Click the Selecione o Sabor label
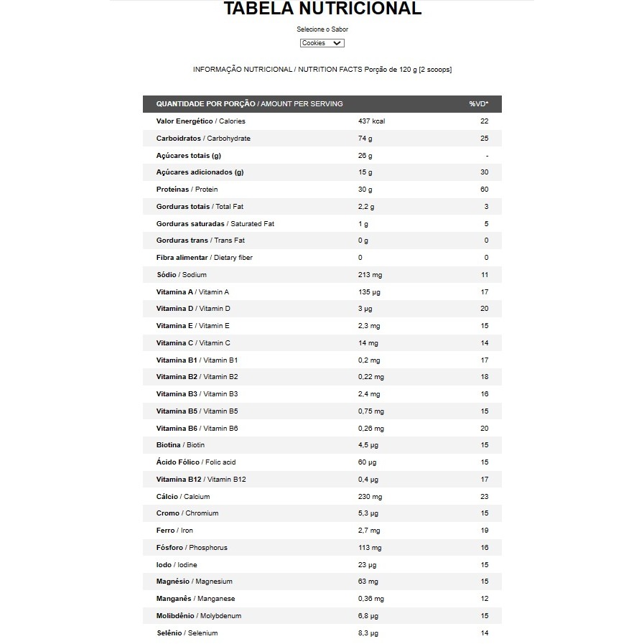Image resolution: width=644 pixels, height=644 pixels. pos(322,29)
